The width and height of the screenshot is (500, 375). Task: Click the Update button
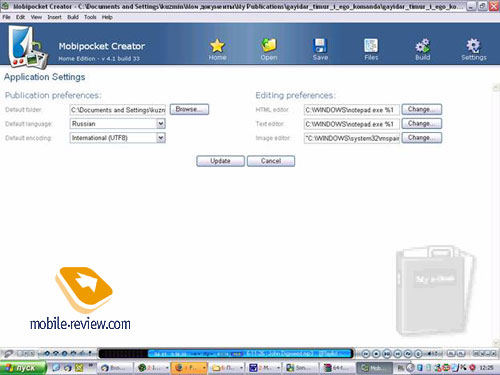coord(220,161)
